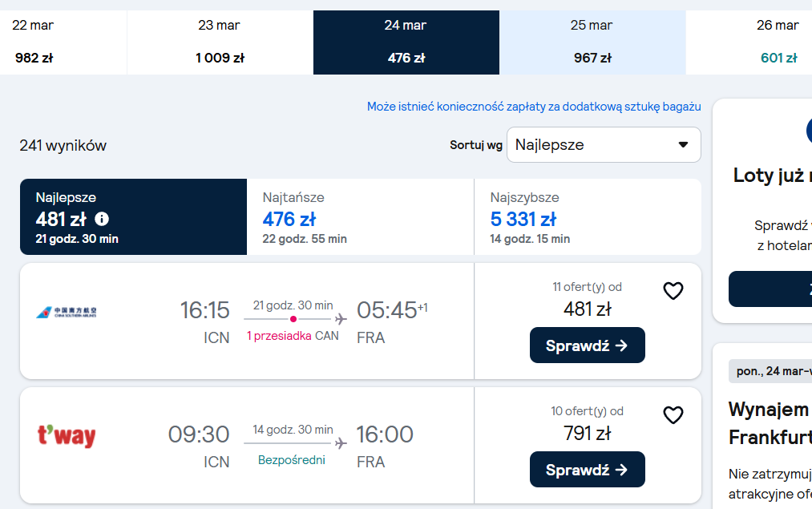Click the 1 przesiadka CAN stopover label
812x509 pixels.
pyautogui.click(x=293, y=336)
